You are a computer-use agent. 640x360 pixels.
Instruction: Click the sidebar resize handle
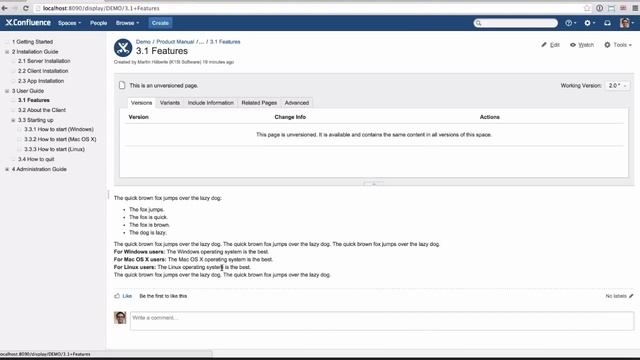(x=109, y=195)
